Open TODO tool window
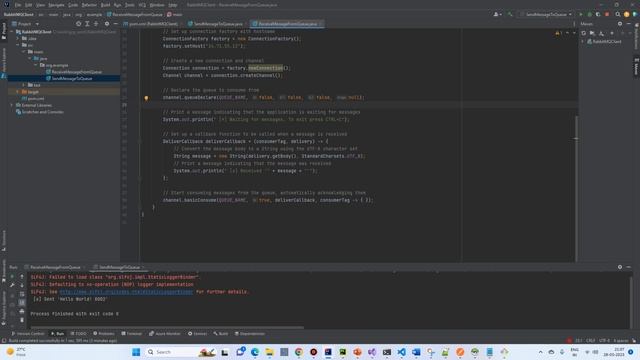 (x=78, y=333)
